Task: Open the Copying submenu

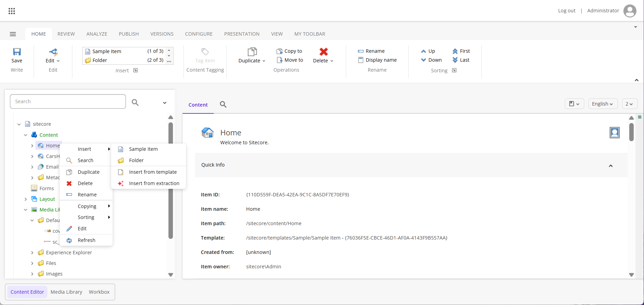Action: pyautogui.click(x=86, y=206)
